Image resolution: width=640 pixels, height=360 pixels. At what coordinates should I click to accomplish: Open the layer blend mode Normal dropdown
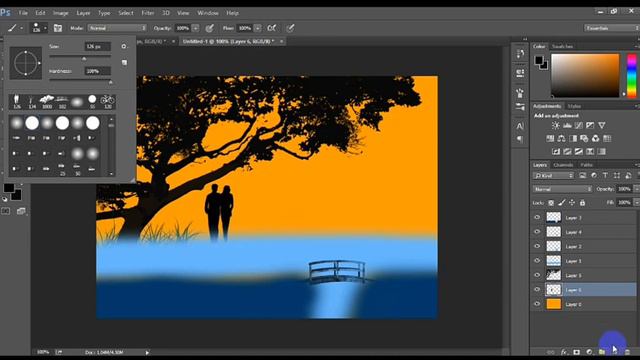(562, 189)
